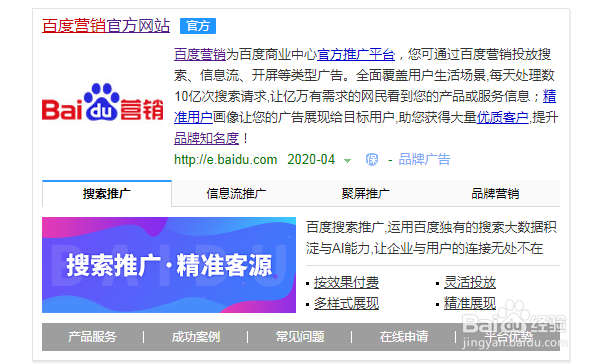Click the 搜索推广·精准客源 banner image
602x364 pixels.
pyautogui.click(x=169, y=265)
